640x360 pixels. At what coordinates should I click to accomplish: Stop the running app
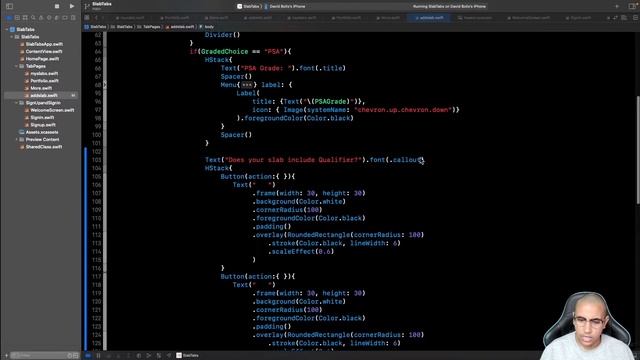click(57, 7)
